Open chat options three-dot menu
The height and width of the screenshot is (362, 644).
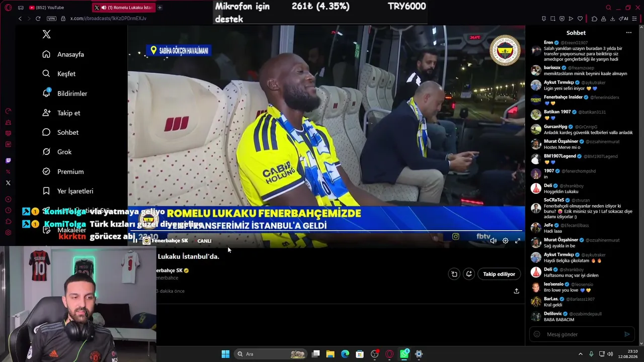click(x=628, y=33)
